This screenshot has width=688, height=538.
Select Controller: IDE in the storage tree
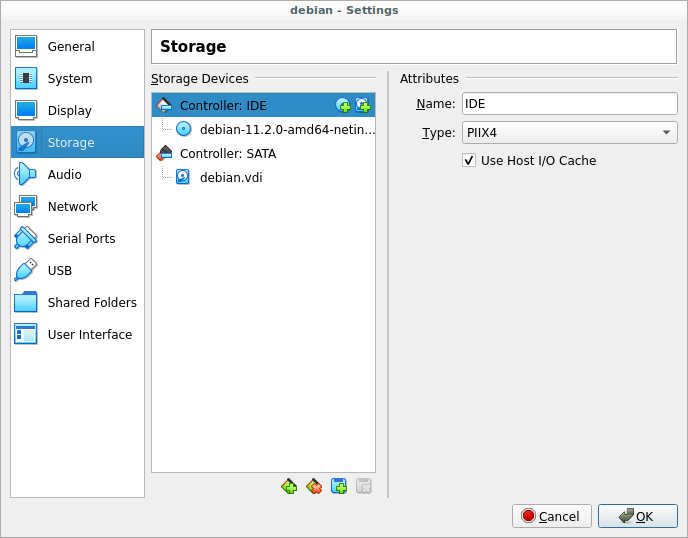(223, 105)
